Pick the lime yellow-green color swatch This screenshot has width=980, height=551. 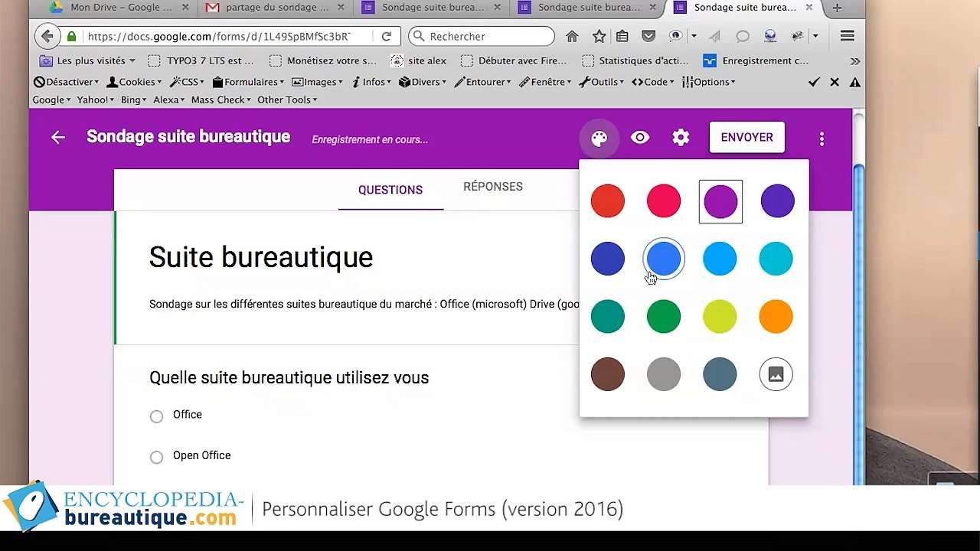[x=720, y=317]
